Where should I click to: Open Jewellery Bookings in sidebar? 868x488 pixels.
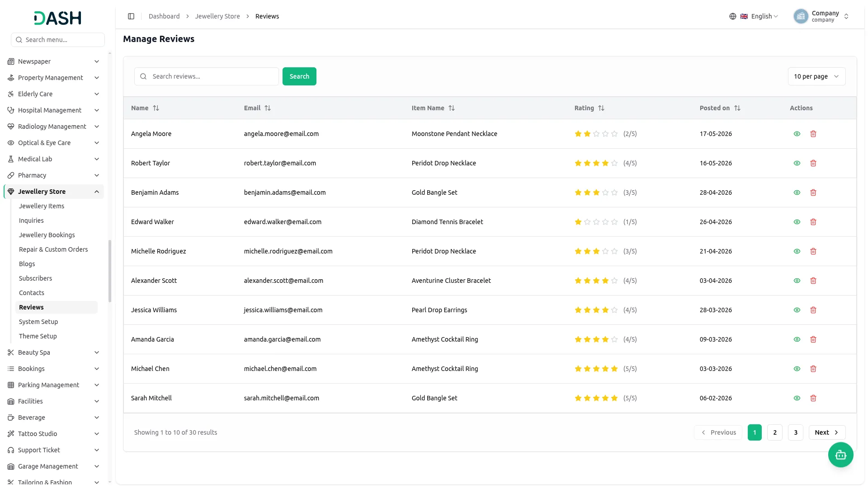click(x=47, y=235)
